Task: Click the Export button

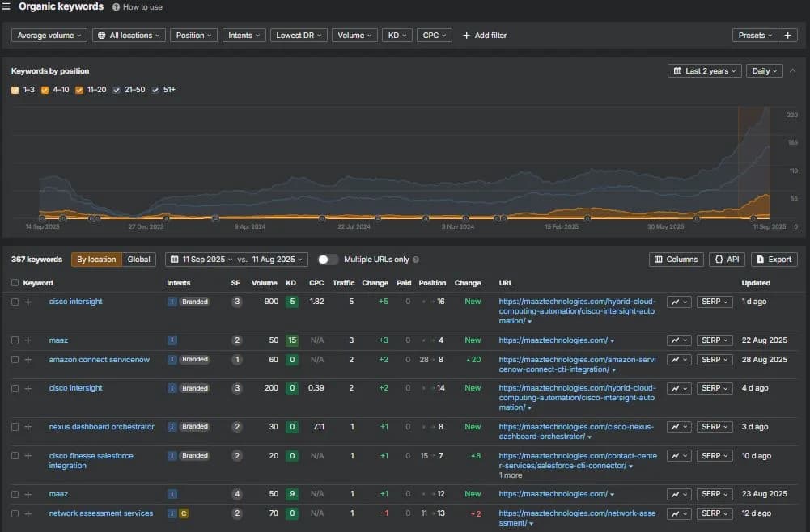Action: (x=774, y=260)
